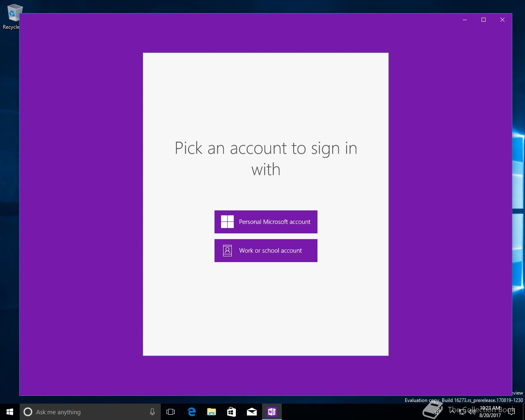The height and width of the screenshot is (420, 525).
Task: Open the Store app in taskbar
Action: click(x=231, y=412)
